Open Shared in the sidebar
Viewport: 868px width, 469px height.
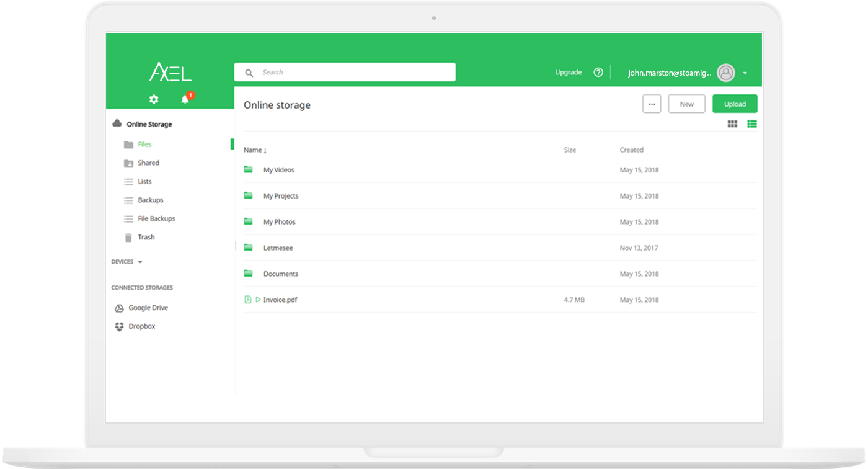click(x=148, y=163)
